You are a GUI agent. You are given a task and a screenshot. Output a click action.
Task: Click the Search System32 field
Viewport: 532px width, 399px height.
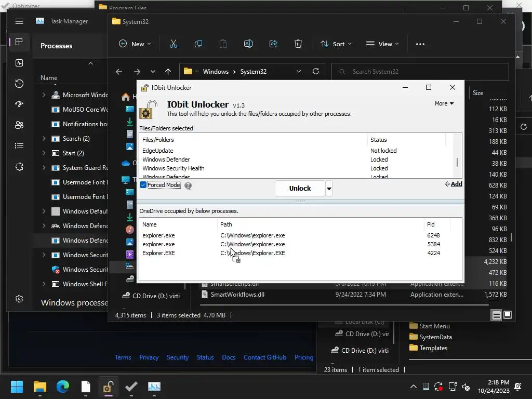(x=420, y=72)
